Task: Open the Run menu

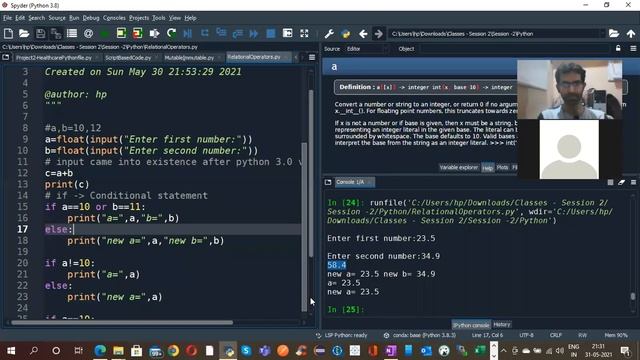Action: coord(74,18)
